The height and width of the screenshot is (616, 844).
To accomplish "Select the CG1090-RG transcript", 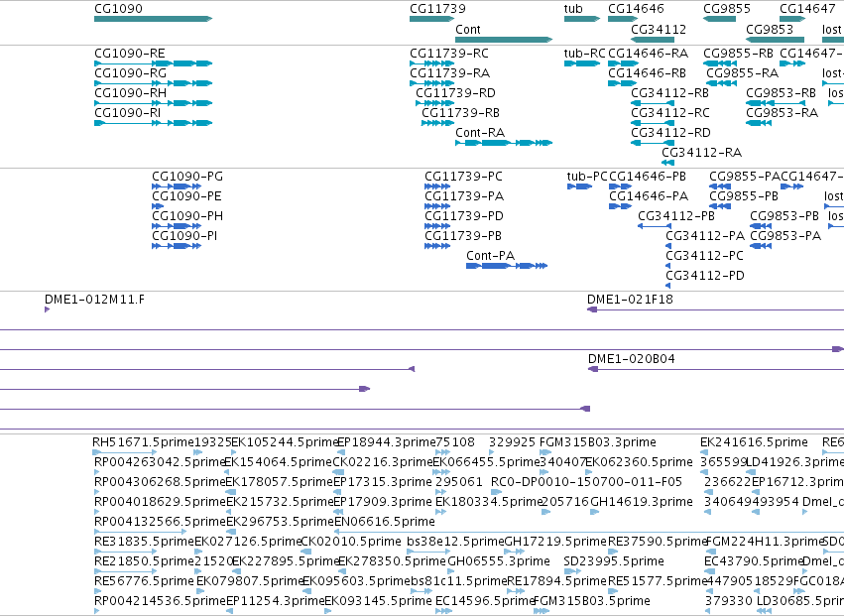I will pos(154,83).
